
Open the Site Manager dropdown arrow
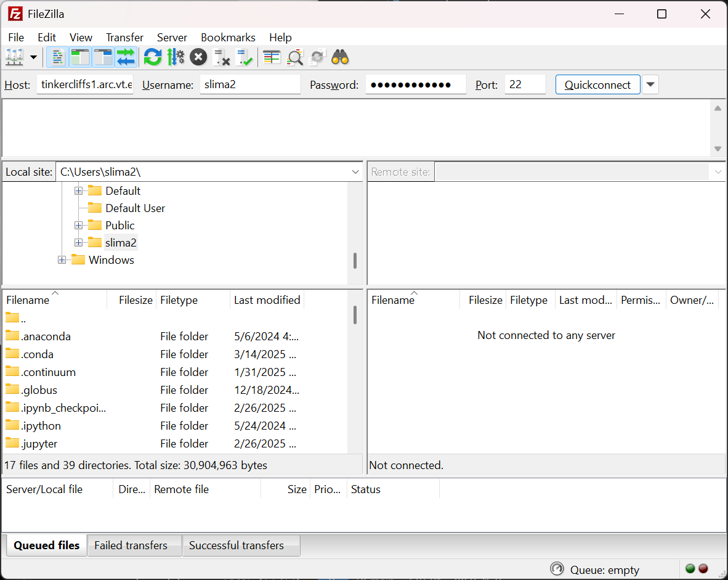33,57
